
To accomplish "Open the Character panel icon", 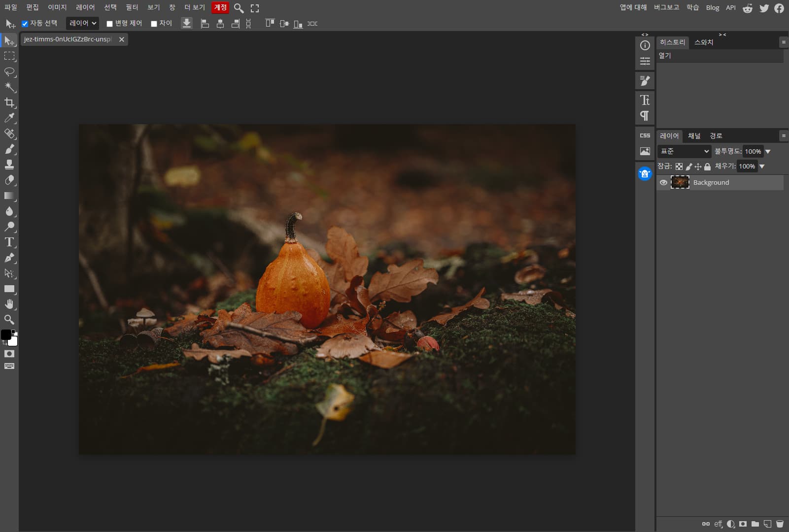I will click(x=645, y=100).
